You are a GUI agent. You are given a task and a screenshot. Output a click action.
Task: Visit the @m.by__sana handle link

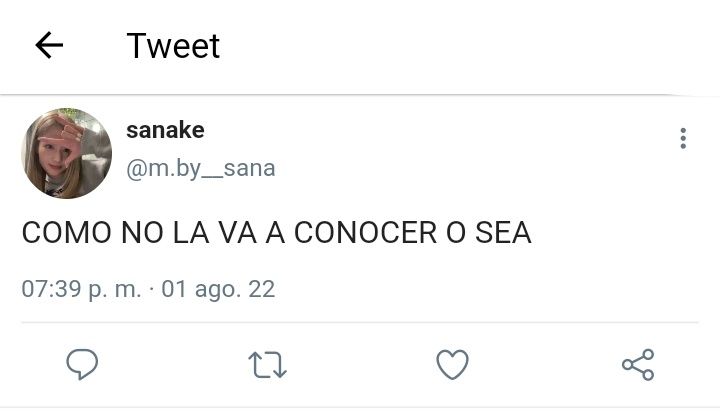[201, 169]
